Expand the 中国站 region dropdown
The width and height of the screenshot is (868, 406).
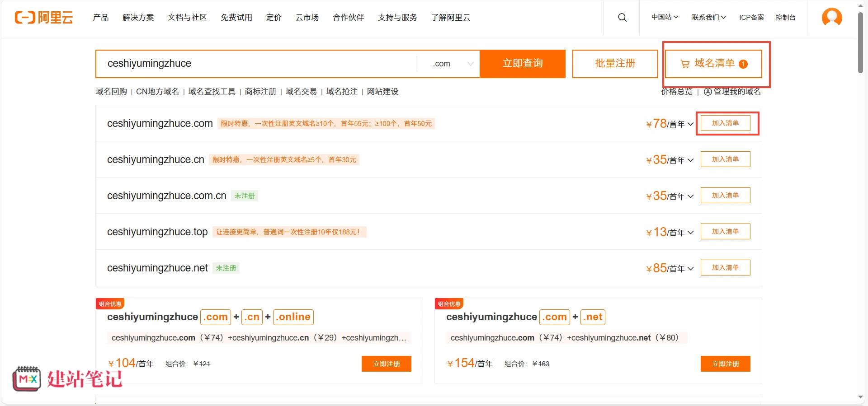point(665,17)
